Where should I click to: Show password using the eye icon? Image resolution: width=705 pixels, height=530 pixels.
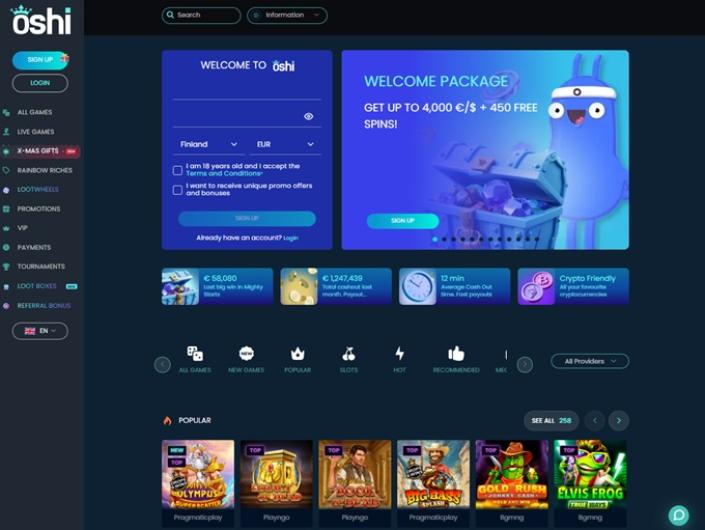pyautogui.click(x=308, y=116)
